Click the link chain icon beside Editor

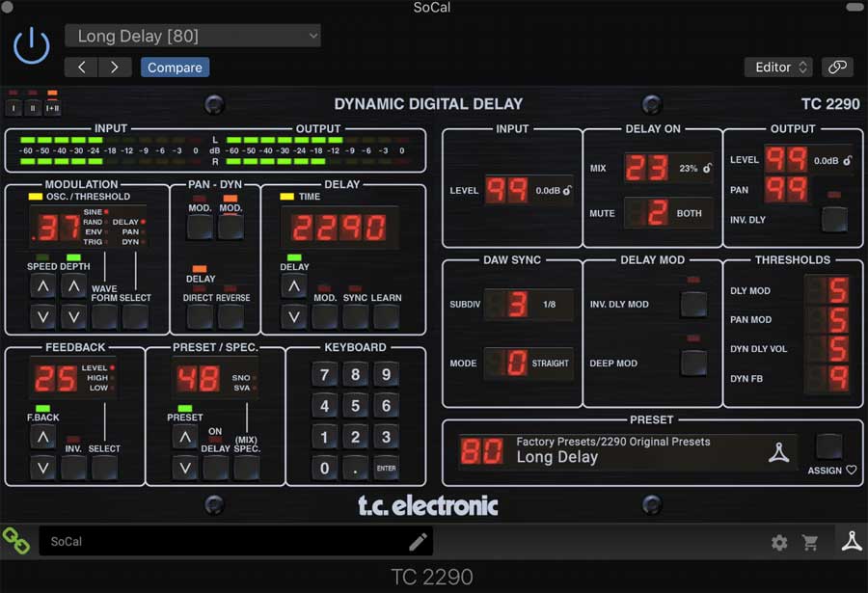tap(837, 67)
